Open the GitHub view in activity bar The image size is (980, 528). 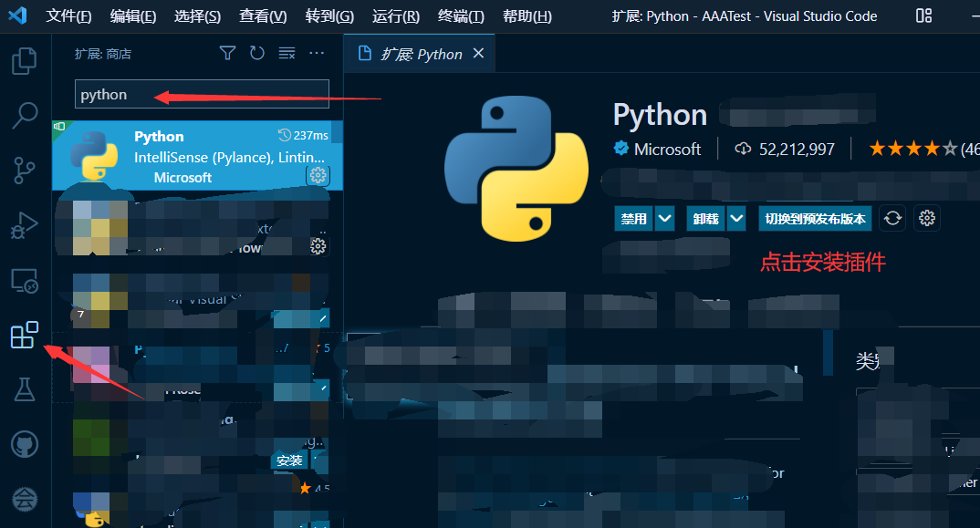(25, 444)
